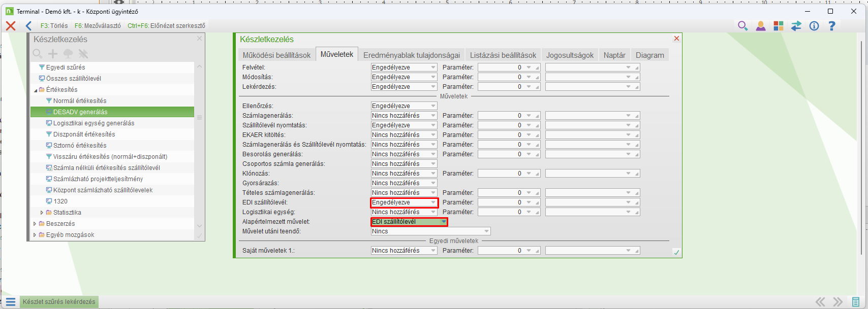Click the up arrow on the tree scrollbar
The image size is (868, 309).
(199, 66)
